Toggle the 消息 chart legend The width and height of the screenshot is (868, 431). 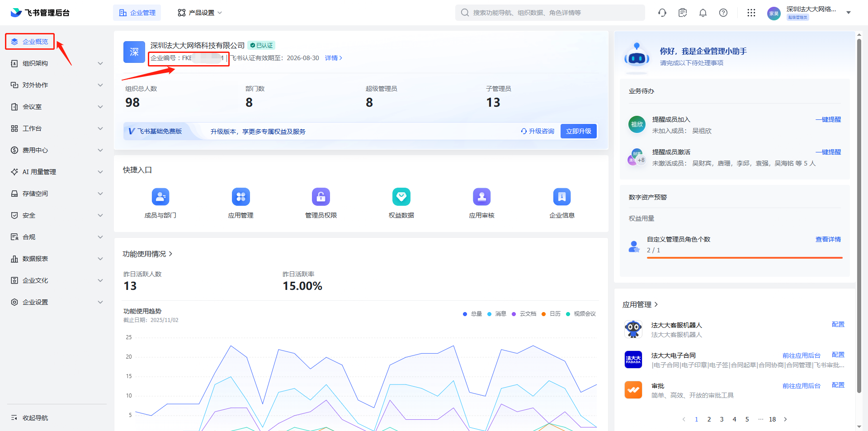[497, 314]
